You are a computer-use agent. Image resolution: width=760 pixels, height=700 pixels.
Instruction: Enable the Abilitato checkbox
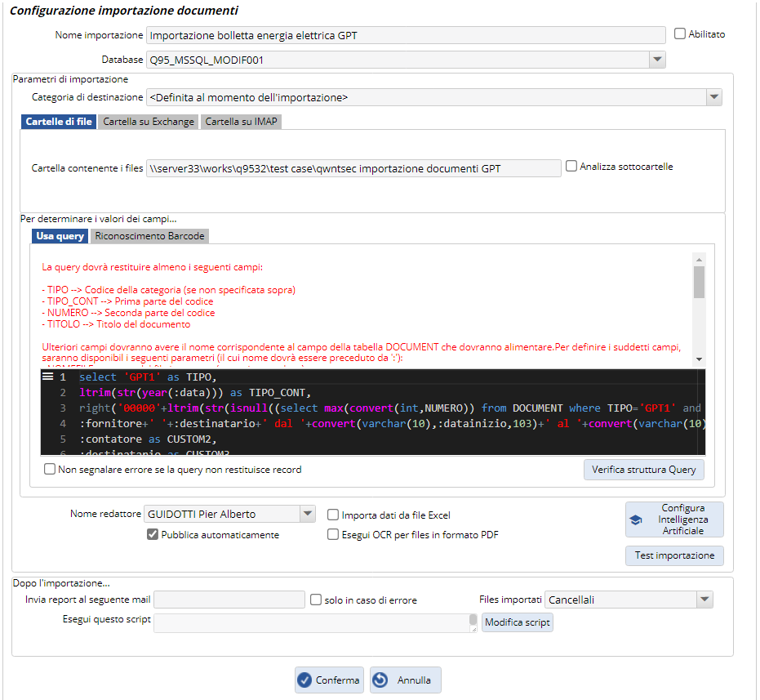click(x=680, y=34)
